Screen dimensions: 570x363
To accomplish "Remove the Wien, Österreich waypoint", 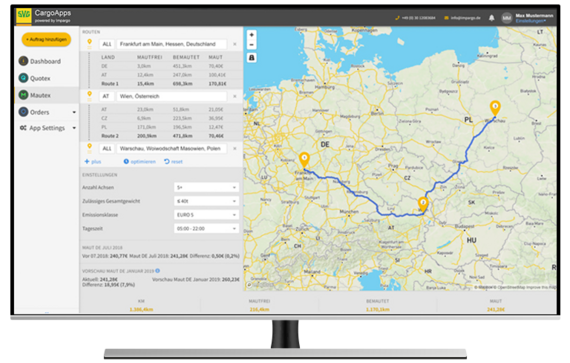I will (x=235, y=96).
